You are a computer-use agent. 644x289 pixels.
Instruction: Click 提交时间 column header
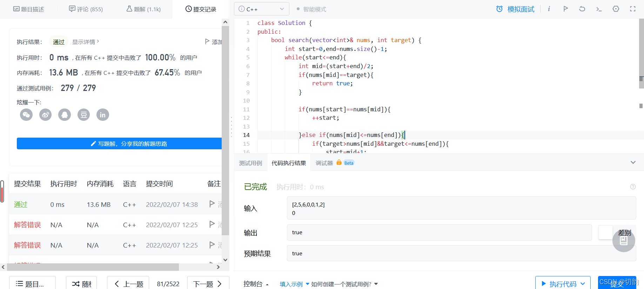pos(159,184)
